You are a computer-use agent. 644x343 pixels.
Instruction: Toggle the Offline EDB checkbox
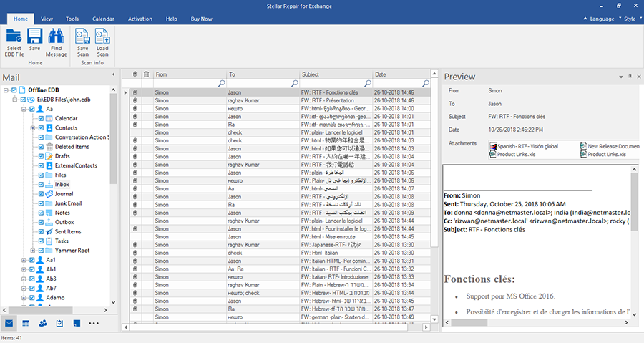14,90
